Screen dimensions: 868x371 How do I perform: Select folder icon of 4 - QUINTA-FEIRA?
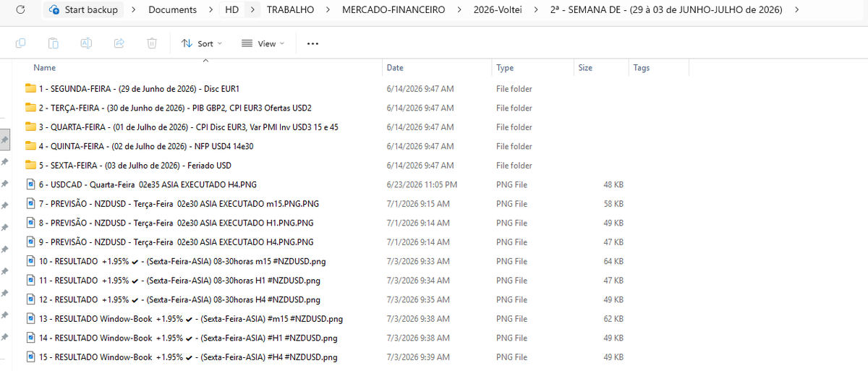[30, 146]
